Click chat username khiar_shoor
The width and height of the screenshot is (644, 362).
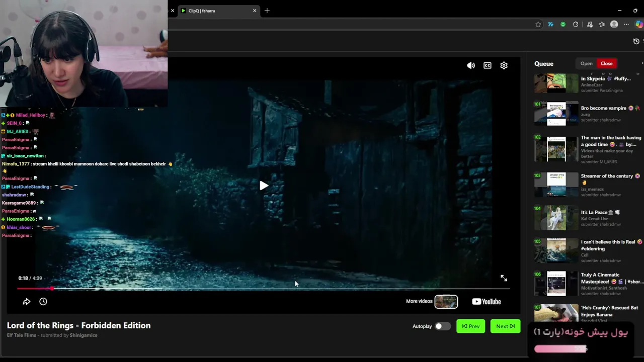[x=19, y=227]
